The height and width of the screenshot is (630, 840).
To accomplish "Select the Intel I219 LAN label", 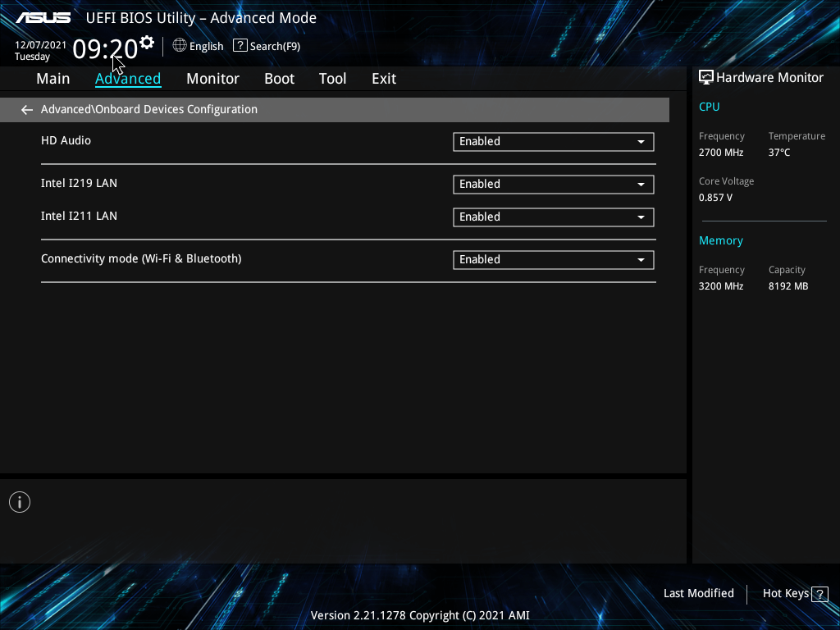I will tap(79, 183).
